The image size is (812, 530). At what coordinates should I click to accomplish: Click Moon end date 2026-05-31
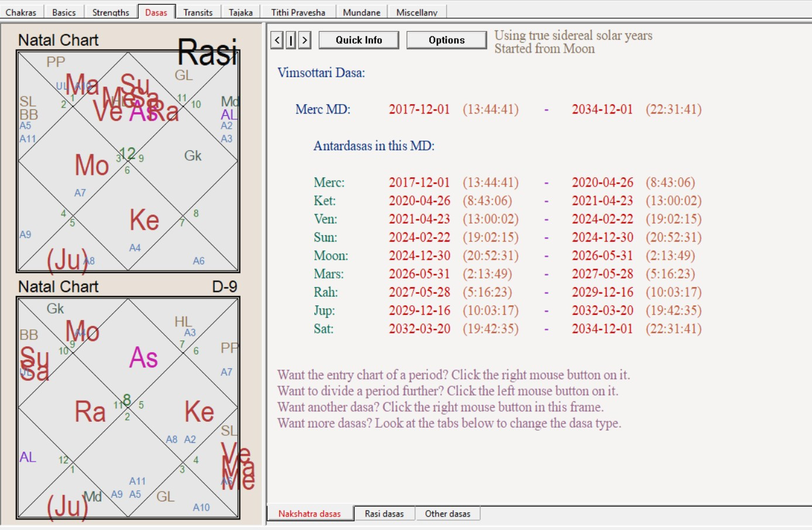click(602, 256)
